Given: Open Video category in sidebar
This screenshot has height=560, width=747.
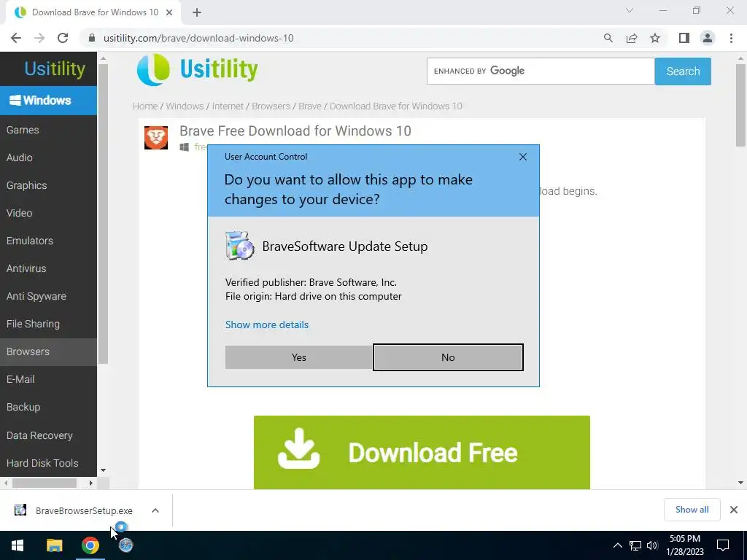Looking at the screenshot, I should tap(48, 213).
